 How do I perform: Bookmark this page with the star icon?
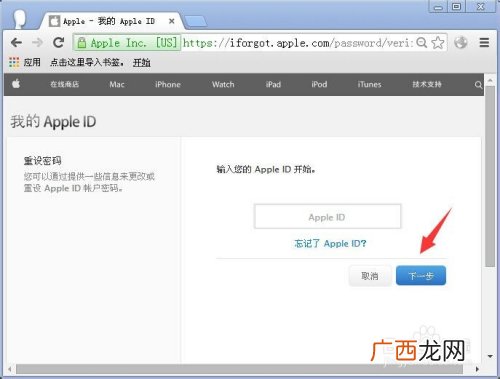click(x=438, y=43)
